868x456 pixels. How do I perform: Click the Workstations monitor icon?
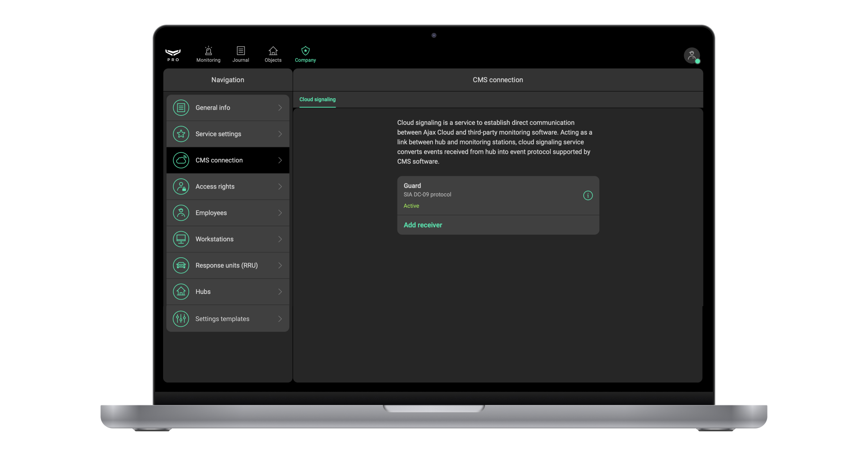pyautogui.click(x=181, y=239)
